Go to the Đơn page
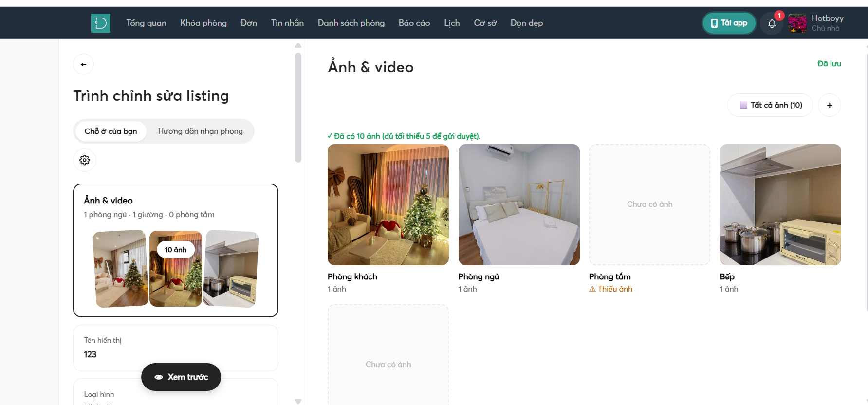 [249, 23]
